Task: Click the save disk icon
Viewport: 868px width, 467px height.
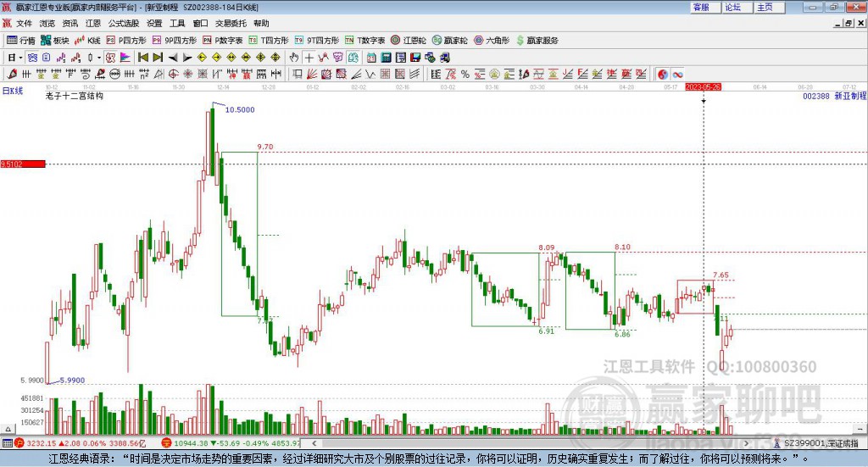Action: pyautogui.click(x=415, y=58)
